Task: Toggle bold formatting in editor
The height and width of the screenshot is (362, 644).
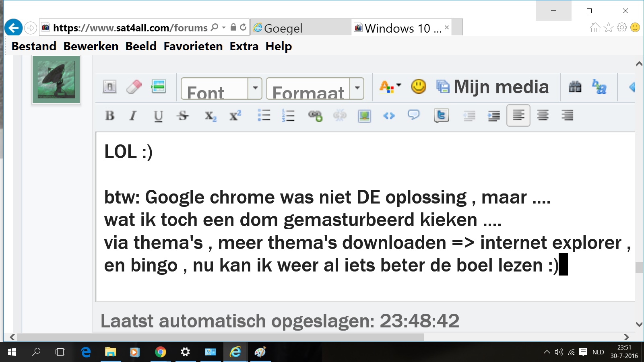Action: [x=109, y=116]
